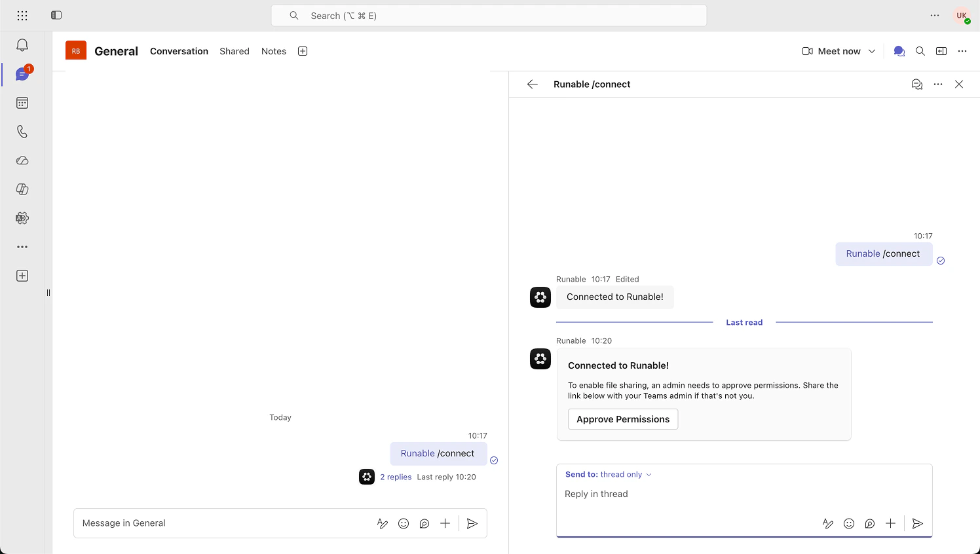Click Runable /connect message in thread pane
Image resolution: width=980 pixels, height=554 pixels.
(x=884, y=254)
